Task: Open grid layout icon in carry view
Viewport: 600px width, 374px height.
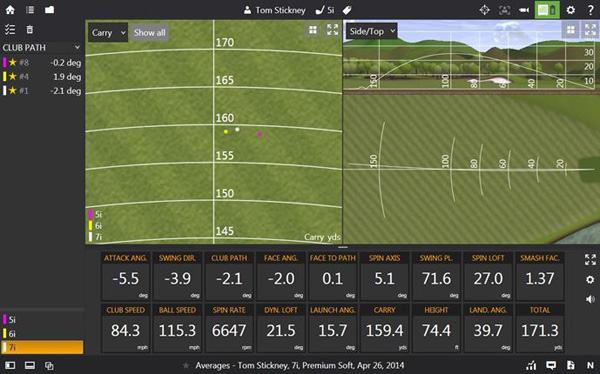Action: pyautogui.click(x=313, y=30)
